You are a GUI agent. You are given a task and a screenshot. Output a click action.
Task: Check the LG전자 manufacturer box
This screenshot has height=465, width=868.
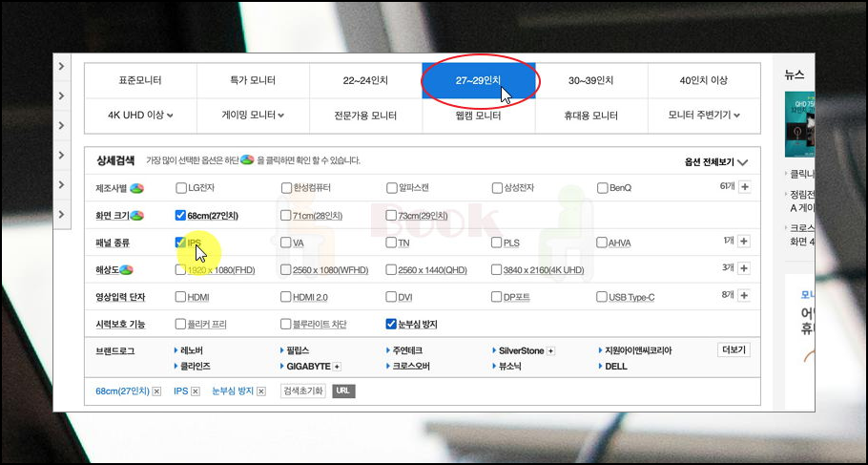[x=180, y=188]
